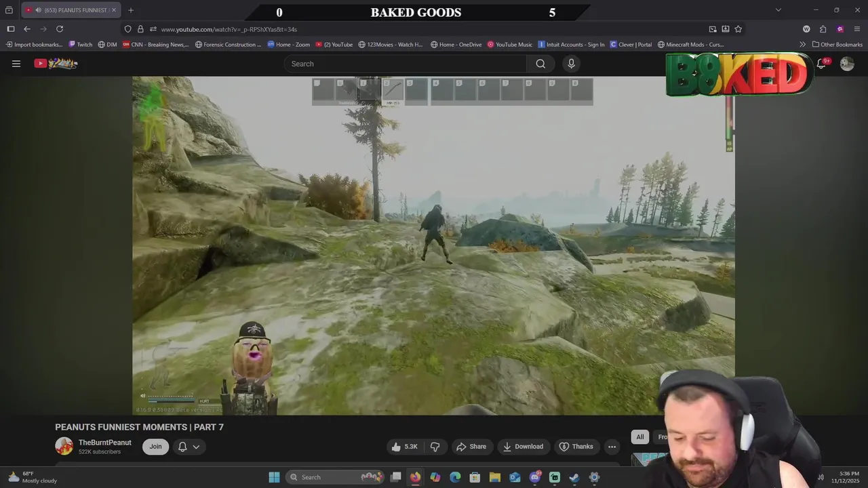Open a new browser tab
The image size is (868, 488).
click(131, 10)
